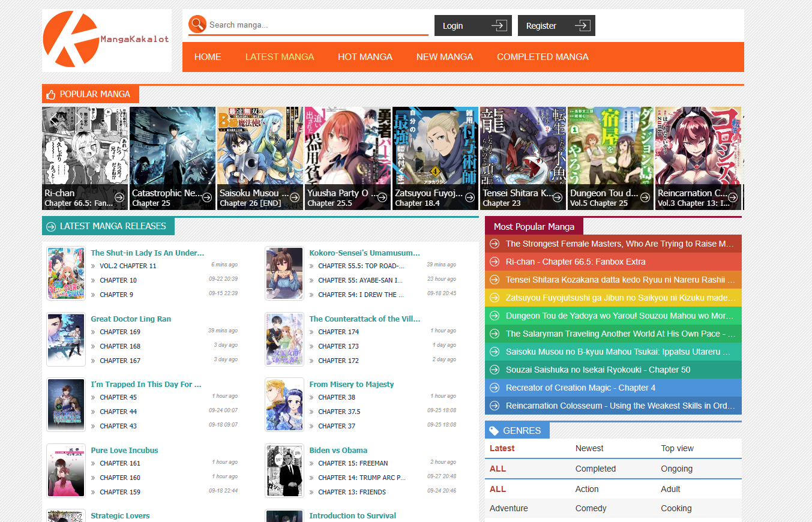812x522 pixels.
Task: Click arrow icon on Catastrophic Ne... card
Action: [x=207, y=197]
